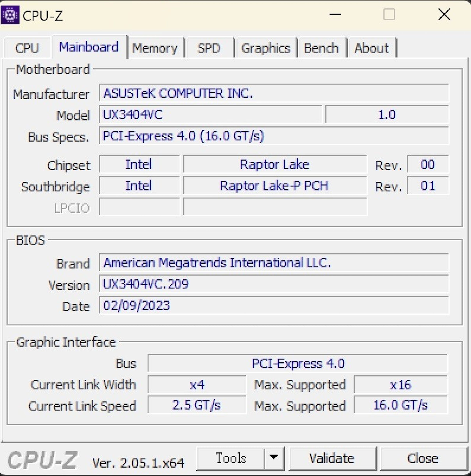471x476 pixels.
Task: Click the Manufacturer label
Action: click(x=51, y=94)
